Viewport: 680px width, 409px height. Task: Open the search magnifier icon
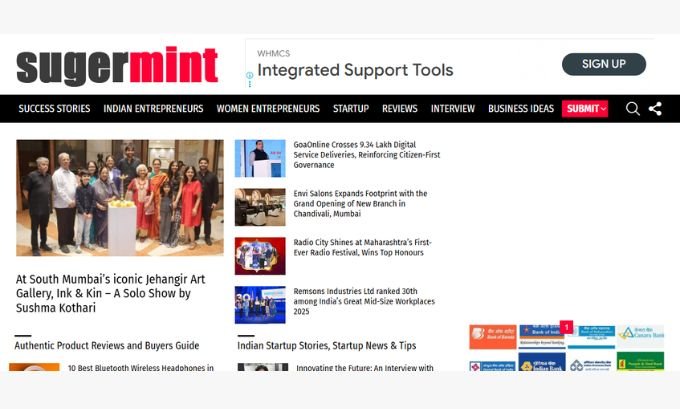coord(632,108)
